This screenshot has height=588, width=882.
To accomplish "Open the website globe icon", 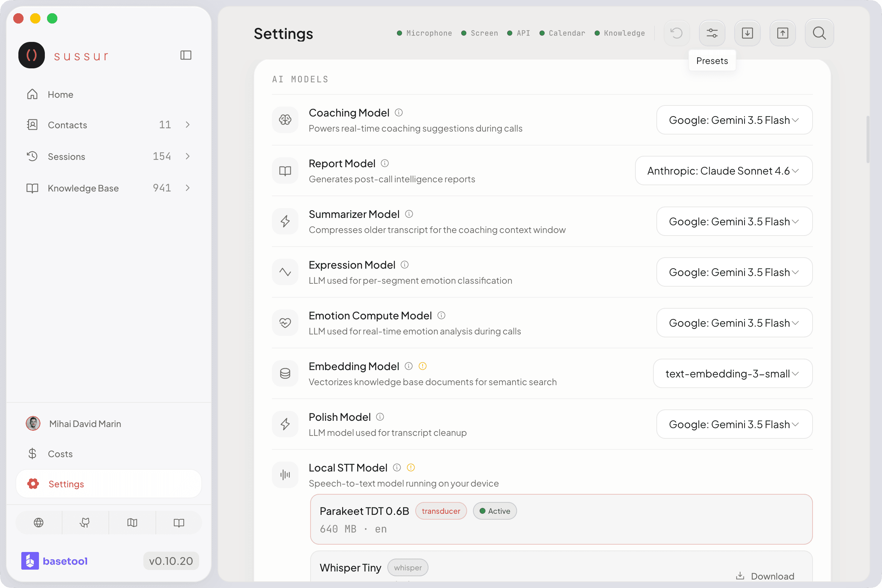I will tap(39, 522).
